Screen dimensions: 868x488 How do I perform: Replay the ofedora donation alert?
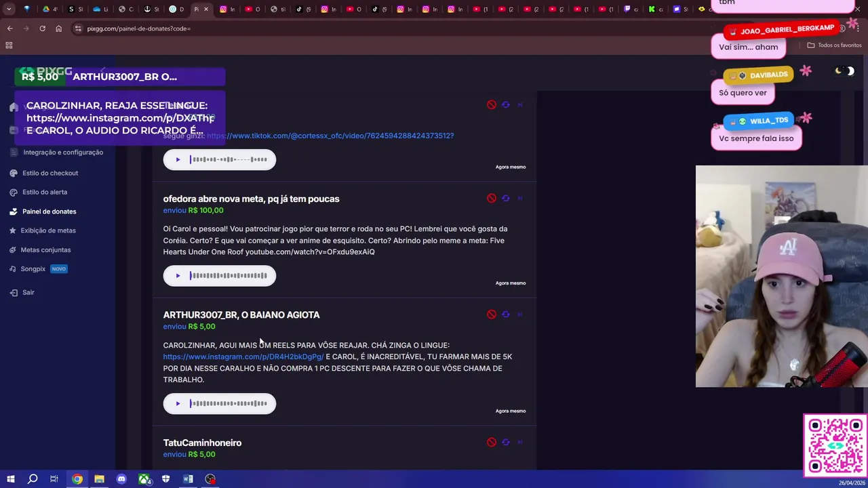point(505,198)
